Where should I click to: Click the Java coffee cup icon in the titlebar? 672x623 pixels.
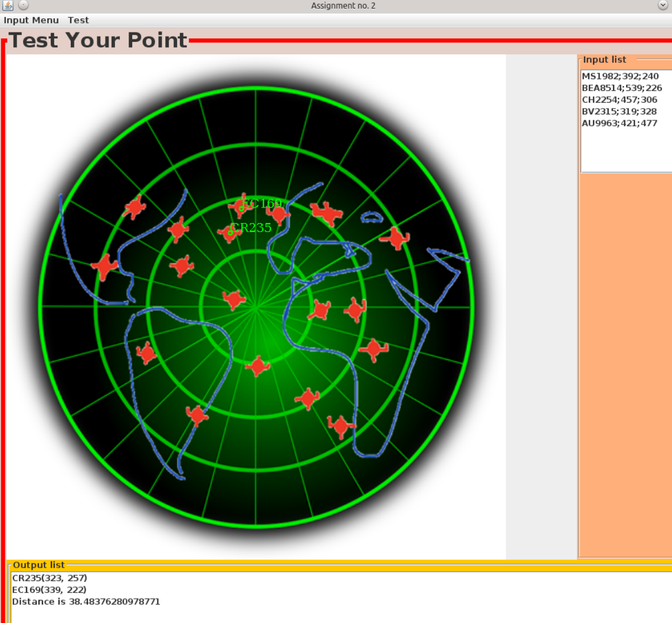(8, 5)
